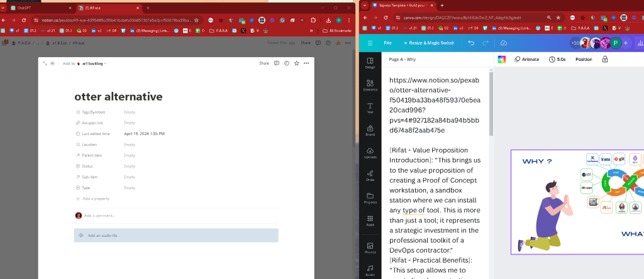
Task: Set page duration via the 5.0s button
Action: (x=557, y=60)
